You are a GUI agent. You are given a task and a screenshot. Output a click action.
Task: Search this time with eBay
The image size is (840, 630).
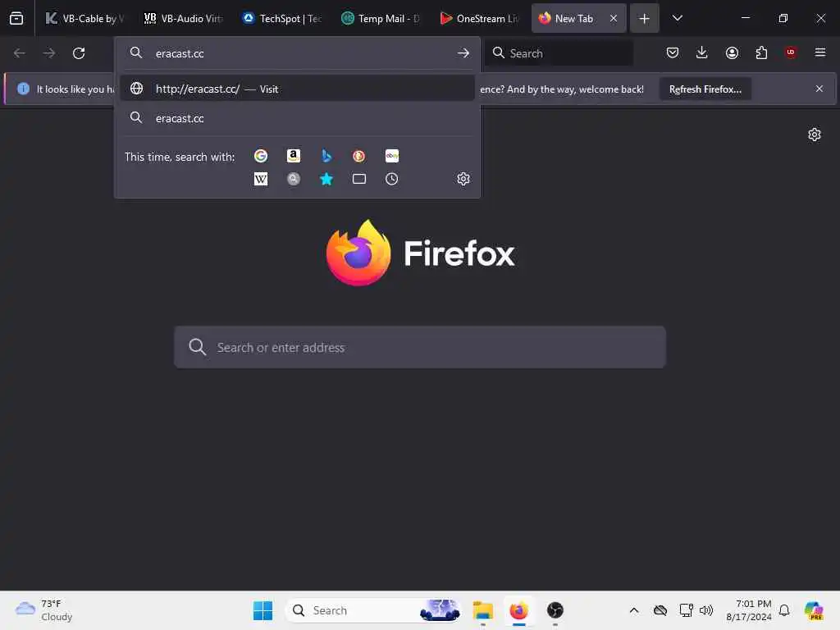(x=391, y=156)
